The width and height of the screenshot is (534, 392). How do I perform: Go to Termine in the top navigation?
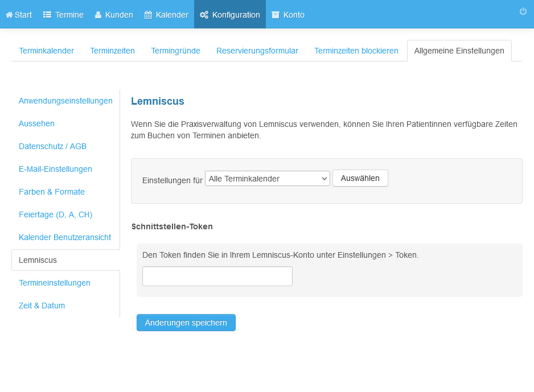pos(63,14)
